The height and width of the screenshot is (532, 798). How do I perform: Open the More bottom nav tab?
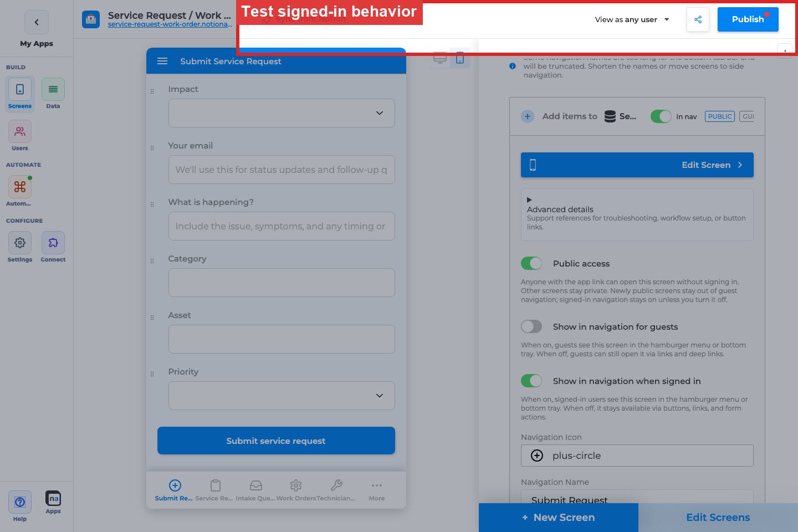pos(377,490)
